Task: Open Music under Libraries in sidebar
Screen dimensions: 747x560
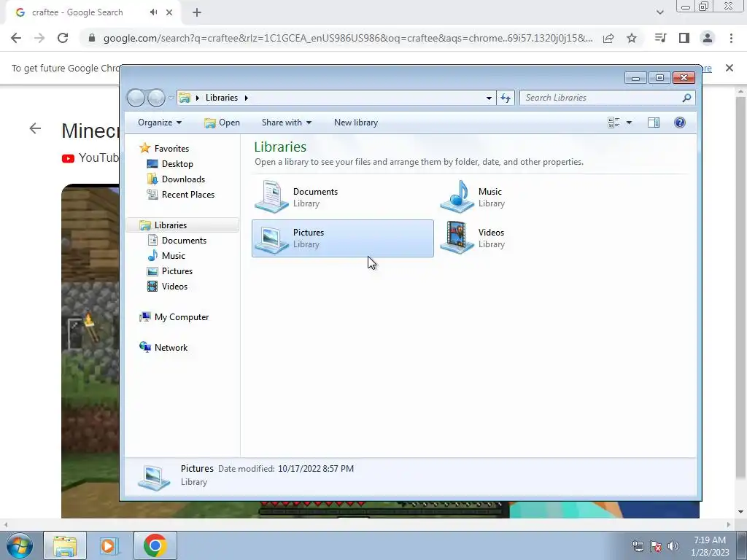Action: (x=173, y=256)
